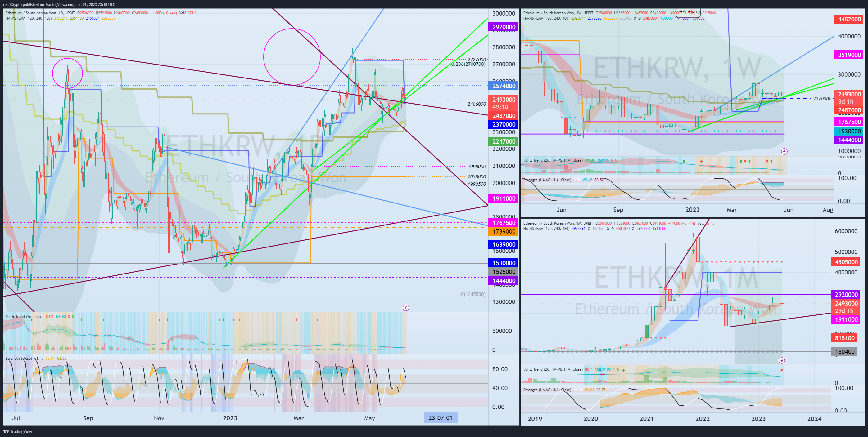Click the red 815100 label on the monthly chart
This screenshot has width=868, height=437.
(844, 338)
